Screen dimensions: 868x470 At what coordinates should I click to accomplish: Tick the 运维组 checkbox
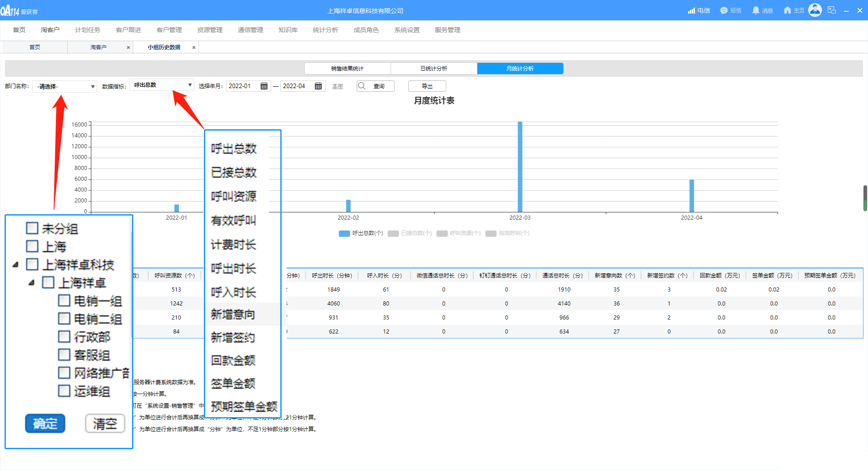(x=64, y=391)
